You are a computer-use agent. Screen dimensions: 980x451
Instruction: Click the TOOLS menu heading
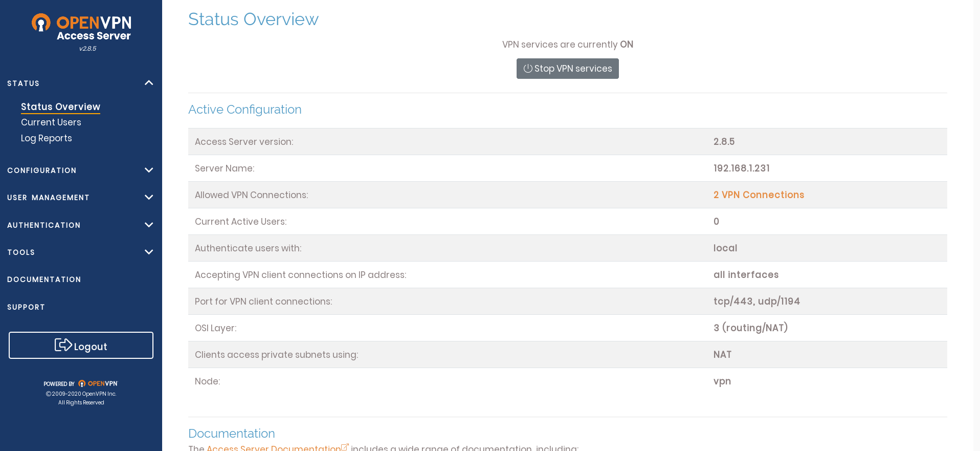tap(21, 252)
